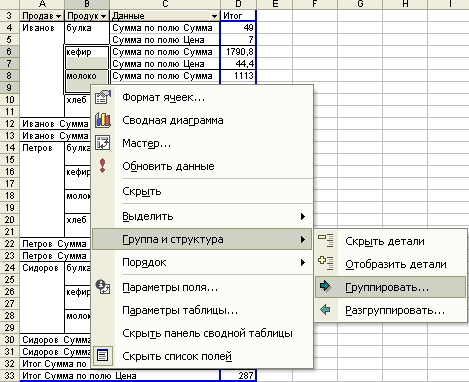This screenshot has width=469, height=382.
Task: Choose Сводная диаграмма menu entry
Action: tap(202, 120)
